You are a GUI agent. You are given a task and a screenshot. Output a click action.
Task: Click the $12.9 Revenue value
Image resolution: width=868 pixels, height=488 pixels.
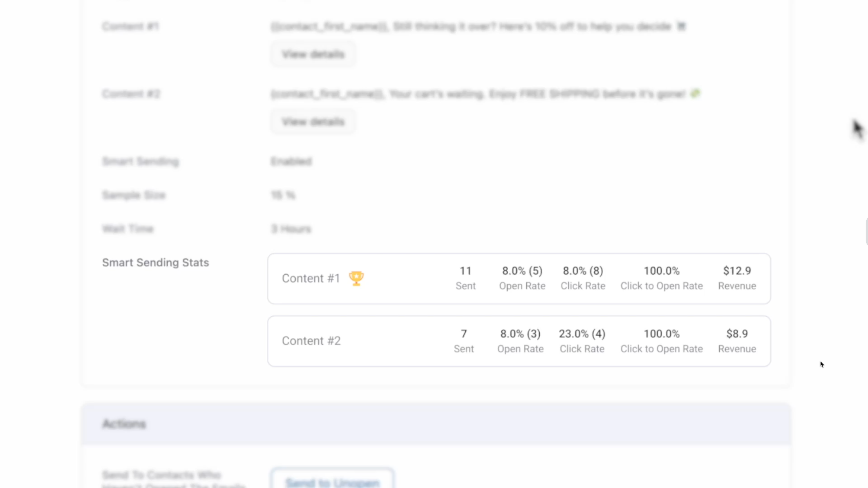click(x=737, y=271)
